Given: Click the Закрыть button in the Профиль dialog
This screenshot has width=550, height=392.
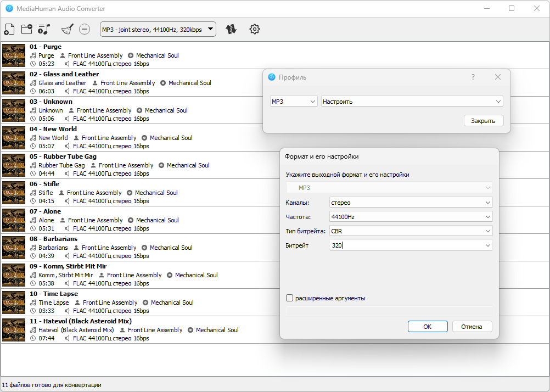Looking at the screenshot, I should [484, 120].
